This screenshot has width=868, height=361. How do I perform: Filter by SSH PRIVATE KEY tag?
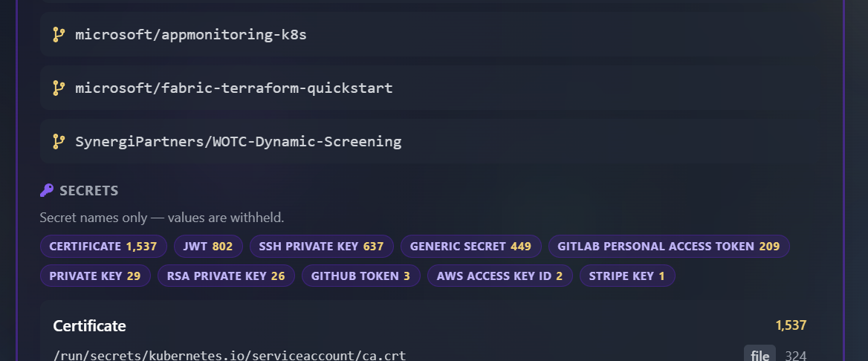[322, 247]
